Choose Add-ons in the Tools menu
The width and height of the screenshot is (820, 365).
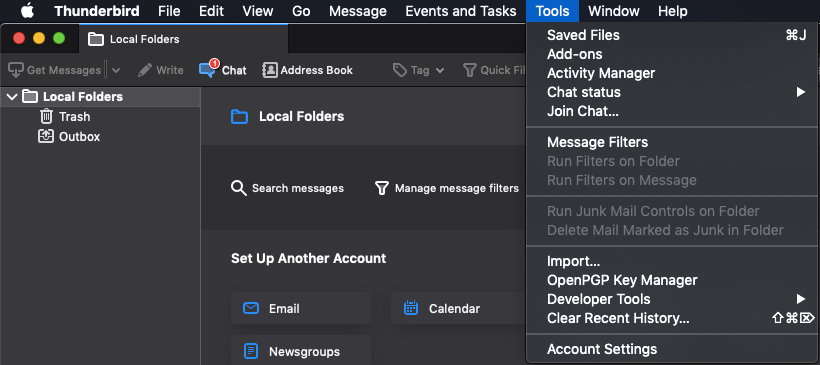click(x=673, y=54)
